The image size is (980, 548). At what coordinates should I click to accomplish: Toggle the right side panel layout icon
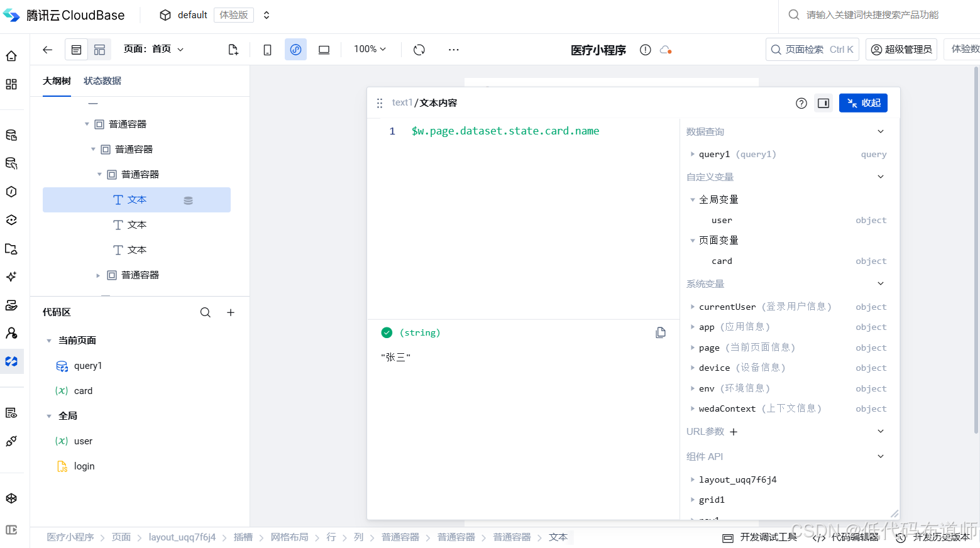(x=823, y=102)
